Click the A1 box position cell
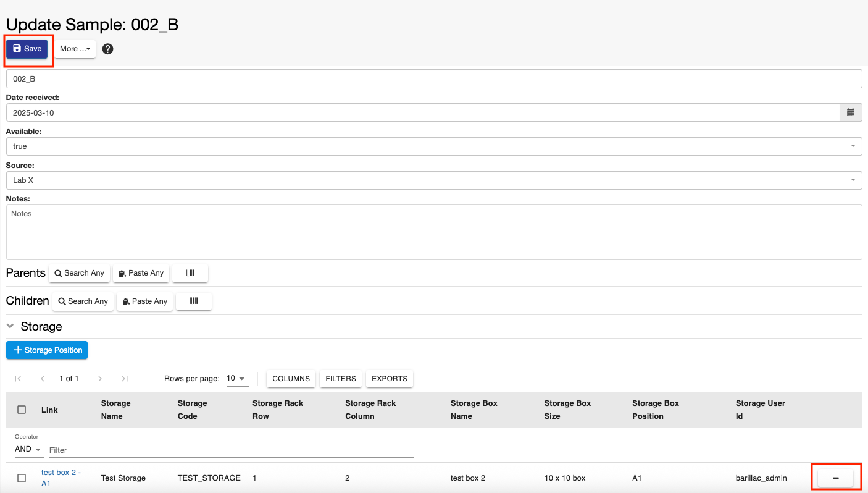Image resolution: width=868 pixels, height=493 pixels. pos(637,478)
